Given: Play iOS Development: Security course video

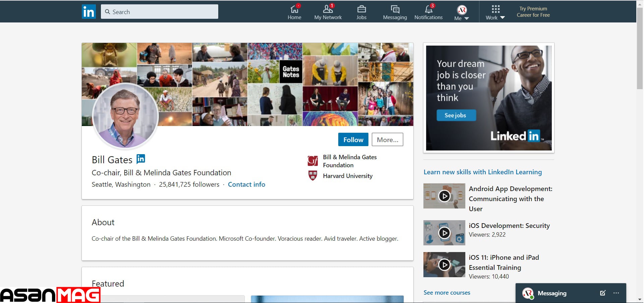Looking at the screenshot, I should [x=444, y=233].
